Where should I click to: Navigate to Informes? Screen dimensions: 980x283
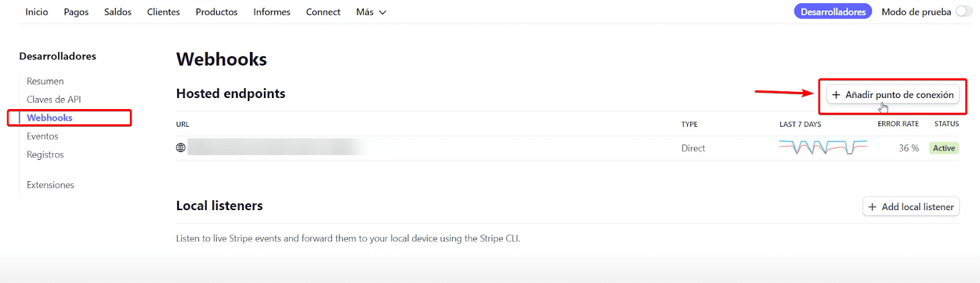coord(272,12)
